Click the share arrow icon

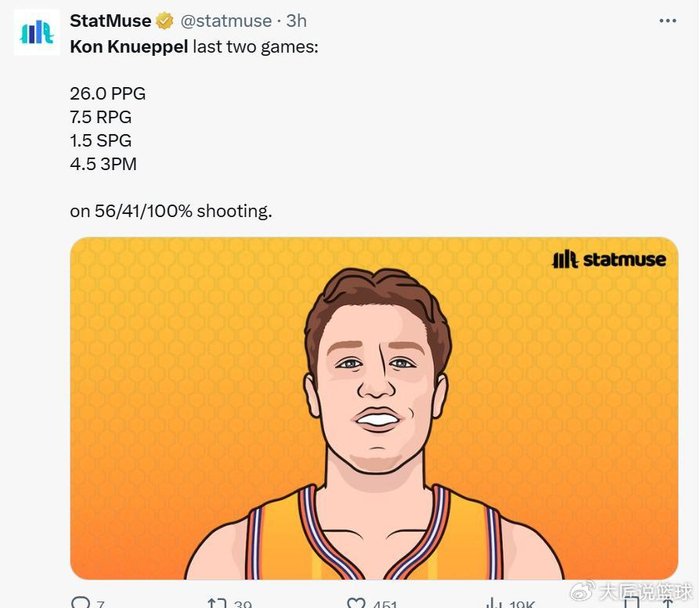click(x=668, y=603)
